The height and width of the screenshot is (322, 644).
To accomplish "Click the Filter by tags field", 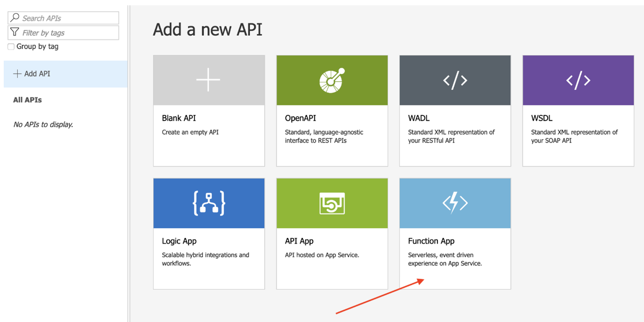I will [64, 32].
